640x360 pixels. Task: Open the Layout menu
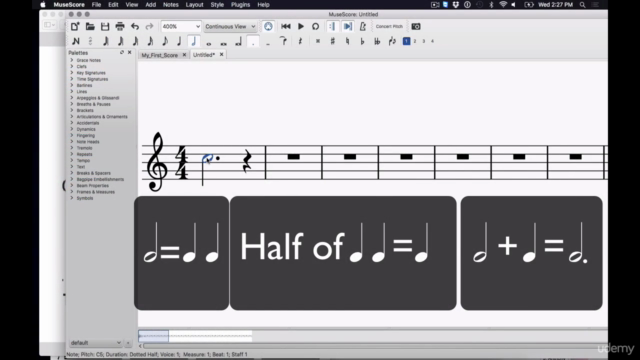pyautogui.click(x=194, y=5)
